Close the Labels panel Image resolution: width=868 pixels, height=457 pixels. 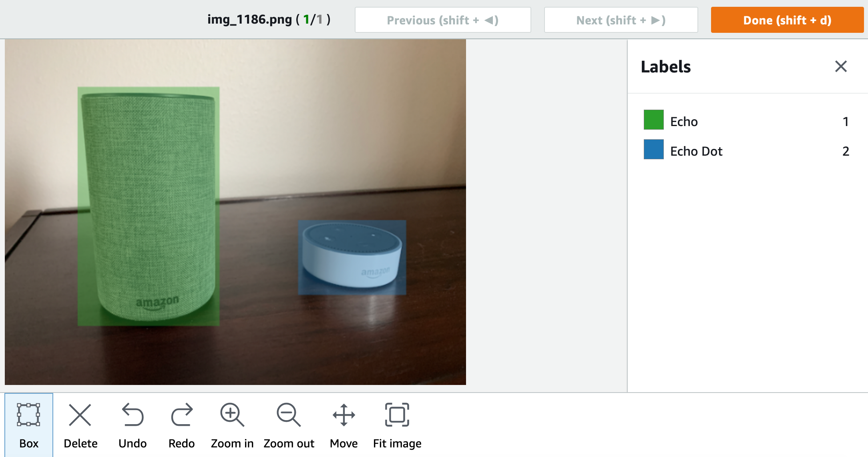tap(841, 66)
